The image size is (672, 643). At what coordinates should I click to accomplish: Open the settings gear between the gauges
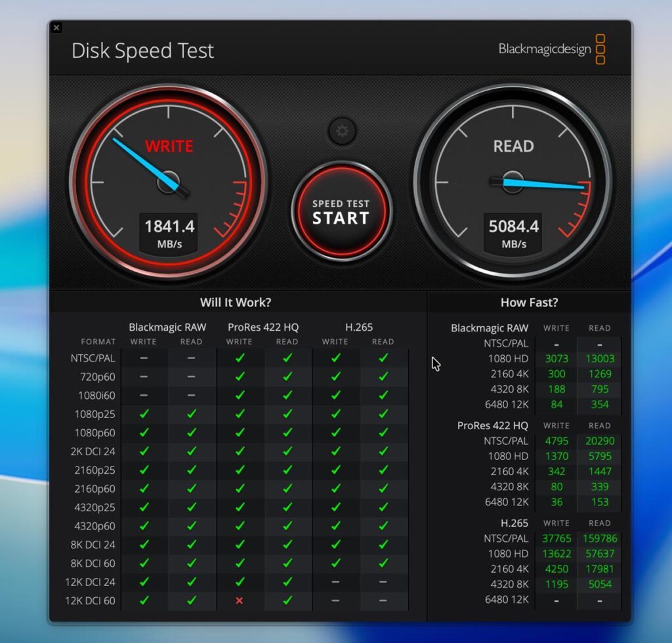coord(342,131)
